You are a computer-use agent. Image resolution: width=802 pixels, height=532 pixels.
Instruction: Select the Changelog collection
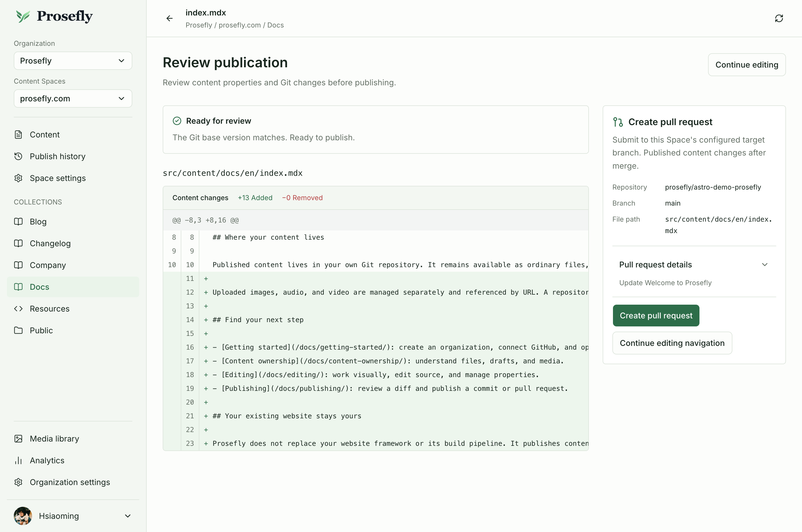pyautogui.click(x=73, y=243)
